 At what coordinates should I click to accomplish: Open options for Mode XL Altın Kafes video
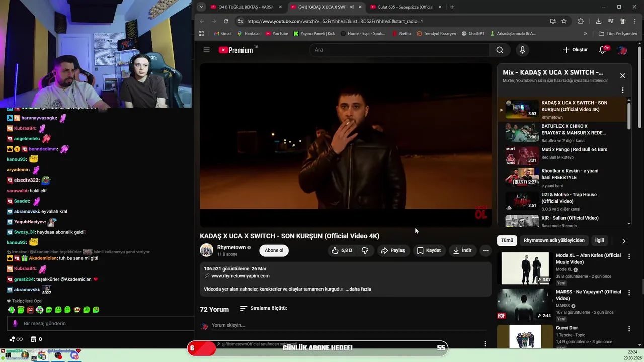click(629, 256)
